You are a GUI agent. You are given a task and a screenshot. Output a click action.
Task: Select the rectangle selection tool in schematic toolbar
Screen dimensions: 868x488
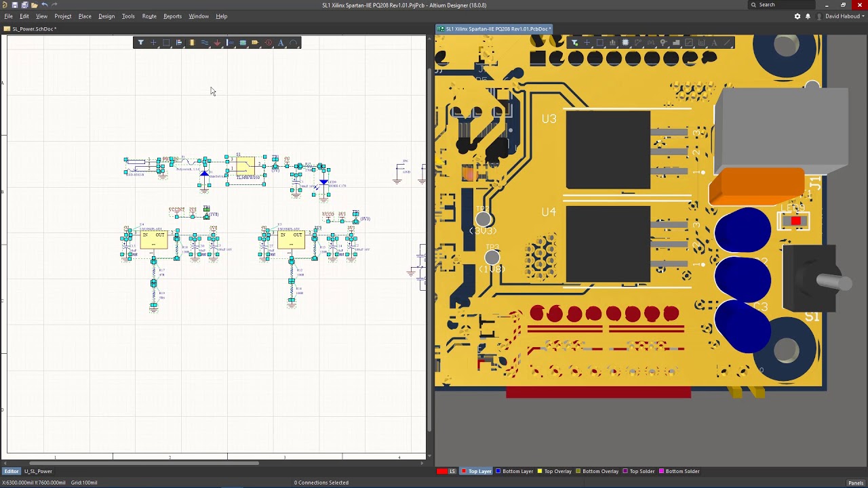(x=166, y=43)
